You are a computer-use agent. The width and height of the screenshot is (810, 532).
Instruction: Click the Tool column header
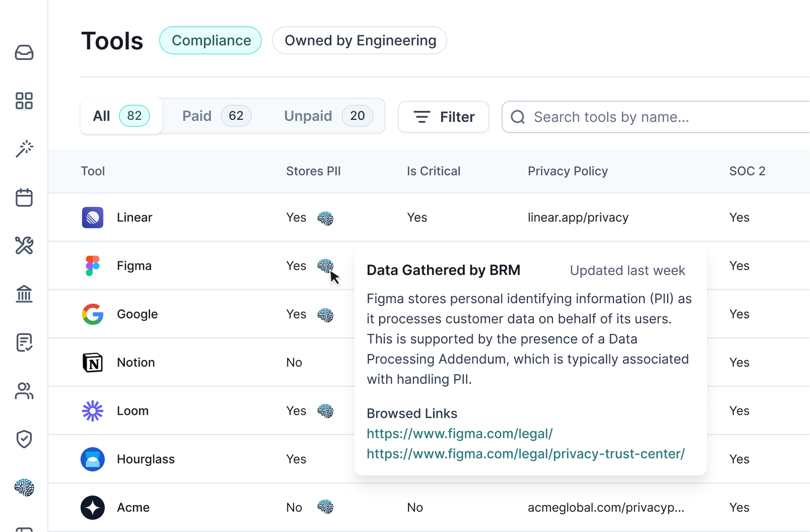93,171
